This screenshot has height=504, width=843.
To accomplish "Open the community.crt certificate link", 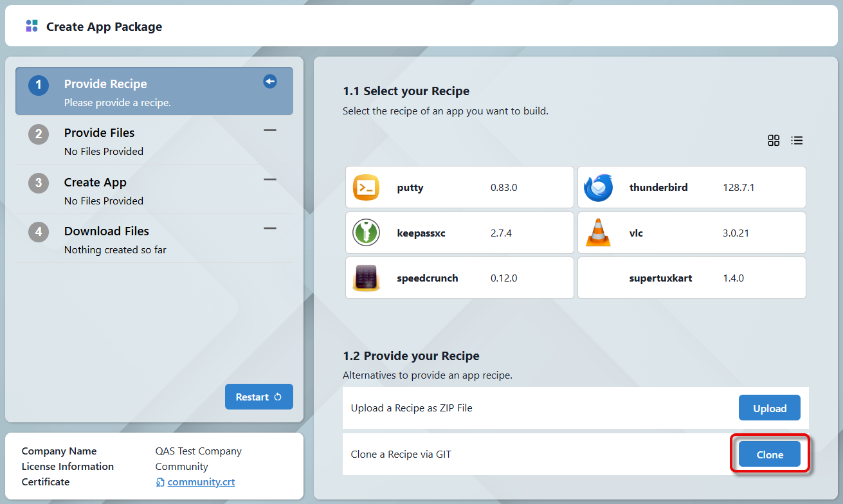I will pyautogui.click(x=201, y=482).
